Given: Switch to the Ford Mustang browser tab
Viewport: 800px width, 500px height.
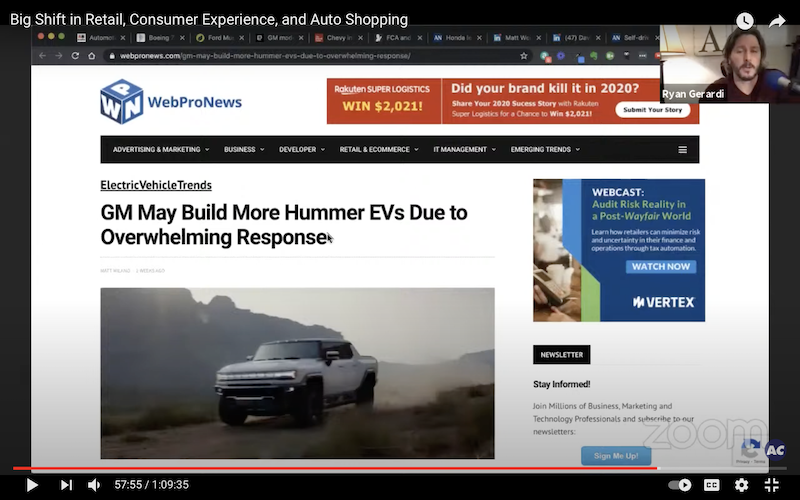Looking at the screenshot, I should pyautogui.click(x=220, y=38).
